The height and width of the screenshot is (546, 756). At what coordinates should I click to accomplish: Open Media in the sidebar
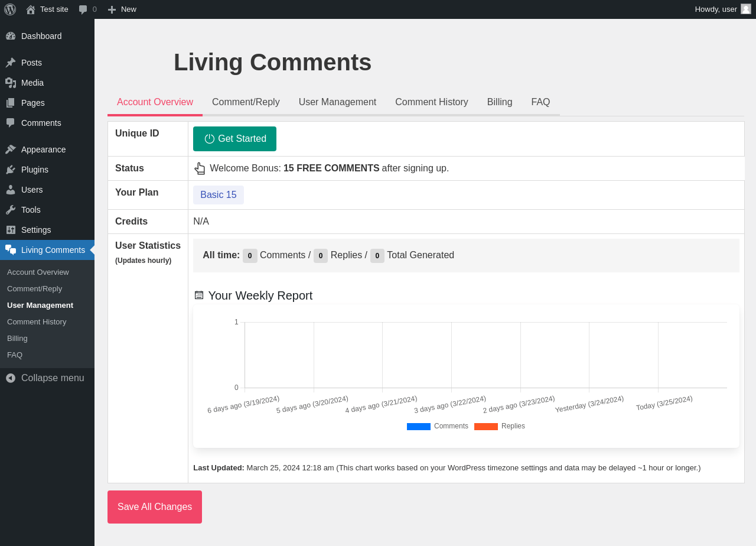click(x=47, y=83)
